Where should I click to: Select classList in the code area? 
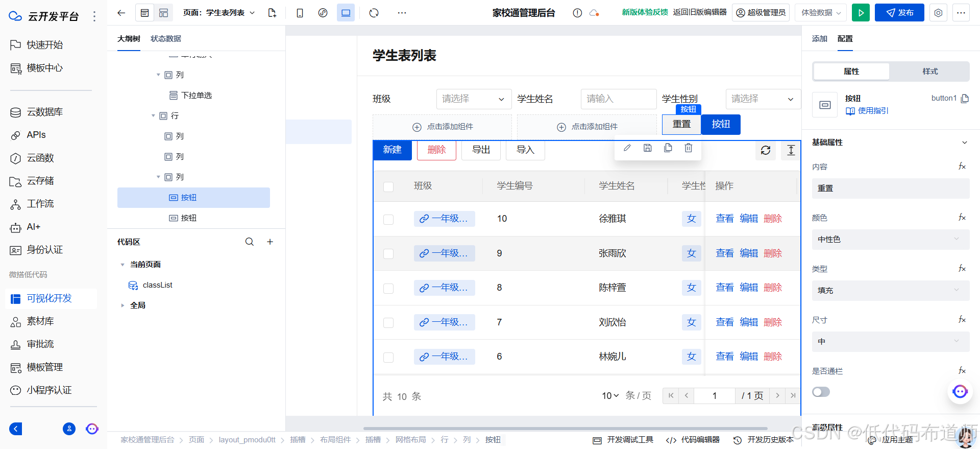[x=158, y=285]
